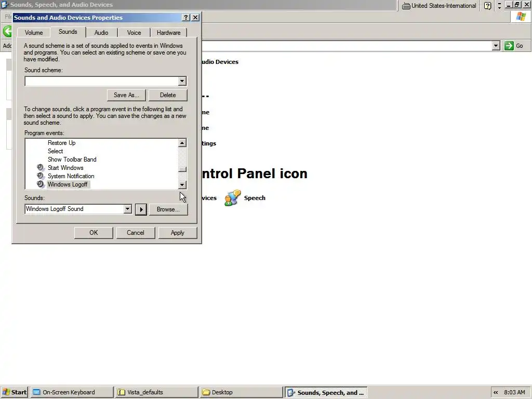Open the Speech link in Control Panel
Viewport: 532px width, 399px height.
point(255,198)
